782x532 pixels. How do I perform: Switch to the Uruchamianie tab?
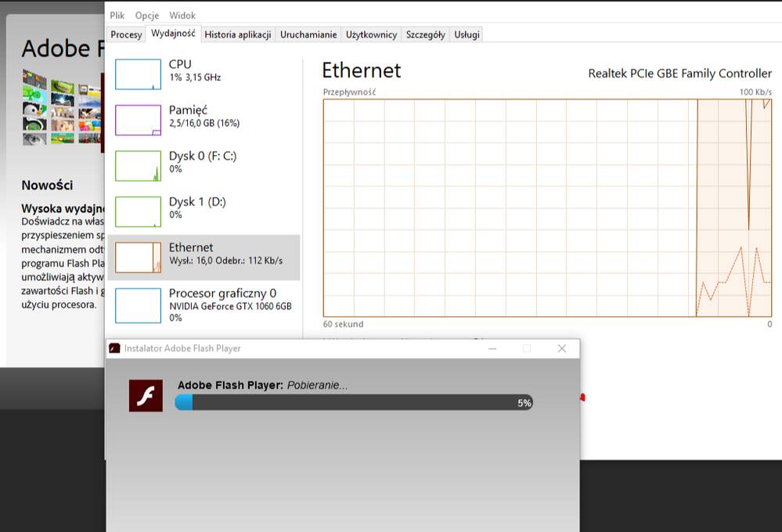pos(308,34)
